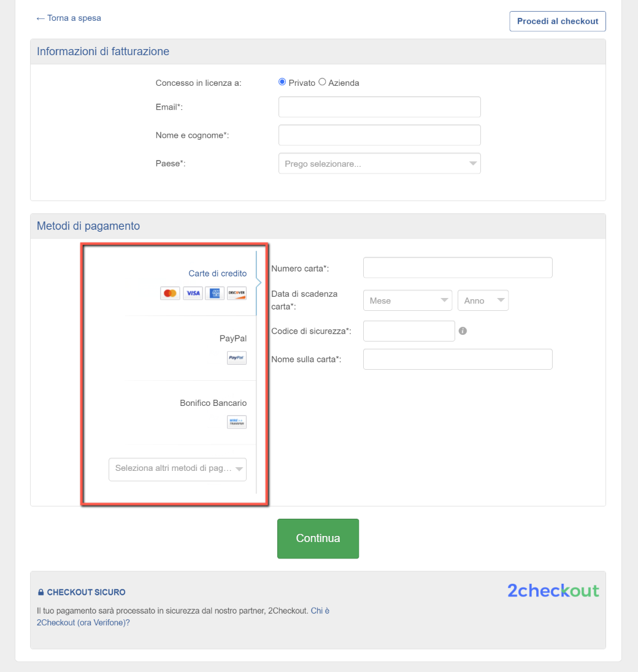Click the Continua button
The image size is (638, 672).
coord(318,538)
